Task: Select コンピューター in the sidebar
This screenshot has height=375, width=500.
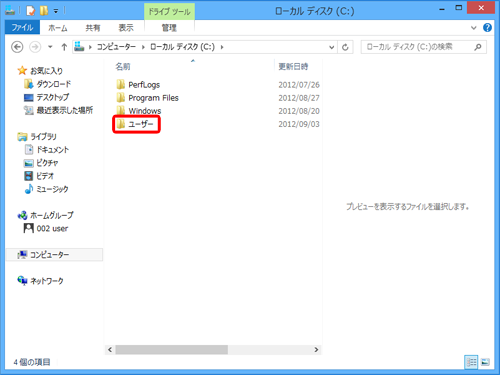Action: click(x=54, y=255)
